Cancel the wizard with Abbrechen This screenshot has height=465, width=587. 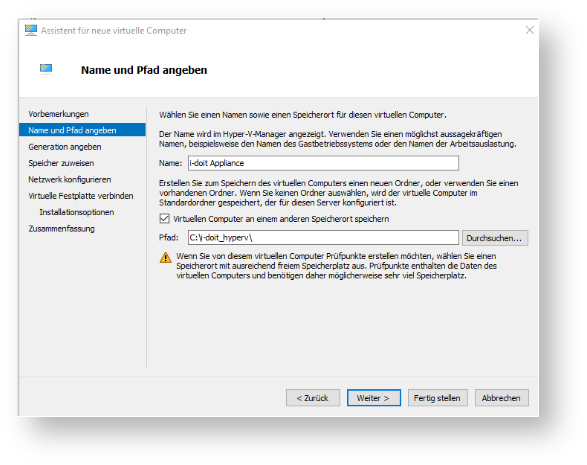(502, 398)
